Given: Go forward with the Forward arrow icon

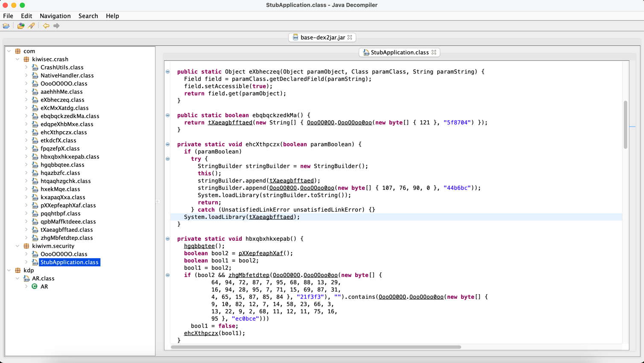Looking at the screenshot, I should click(x=56, y=26).
